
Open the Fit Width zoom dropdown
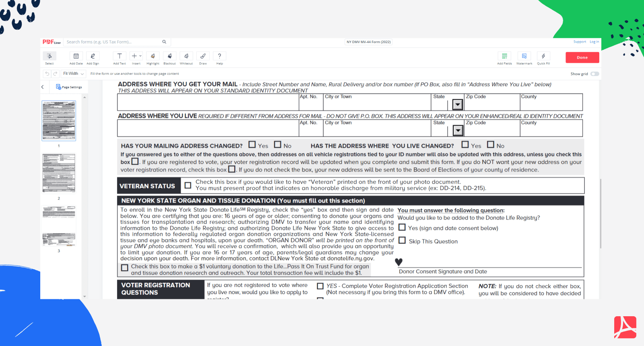(73, 74)
